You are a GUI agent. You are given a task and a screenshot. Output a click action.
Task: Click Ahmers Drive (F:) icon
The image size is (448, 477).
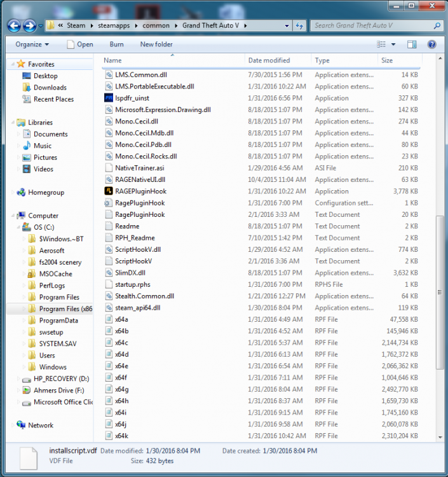click(27, 391)
